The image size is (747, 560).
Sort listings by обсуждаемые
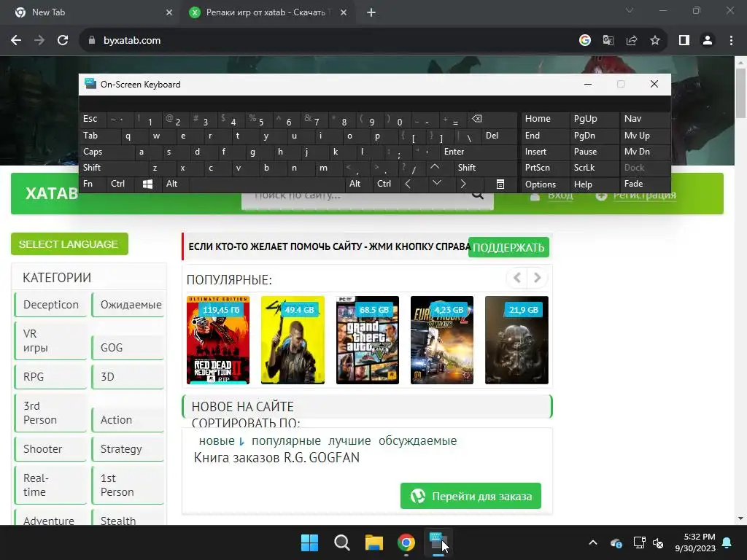coord(417,440)
